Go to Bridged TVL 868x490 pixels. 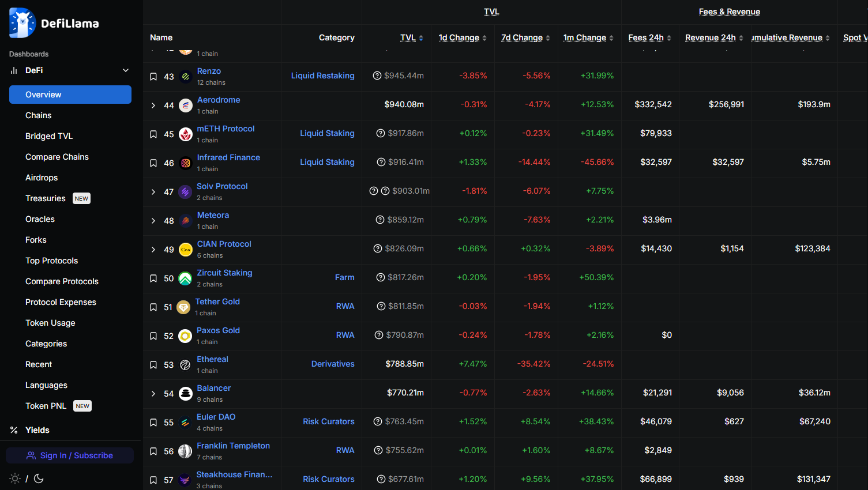pyautogui.click(x=49, y=136)
